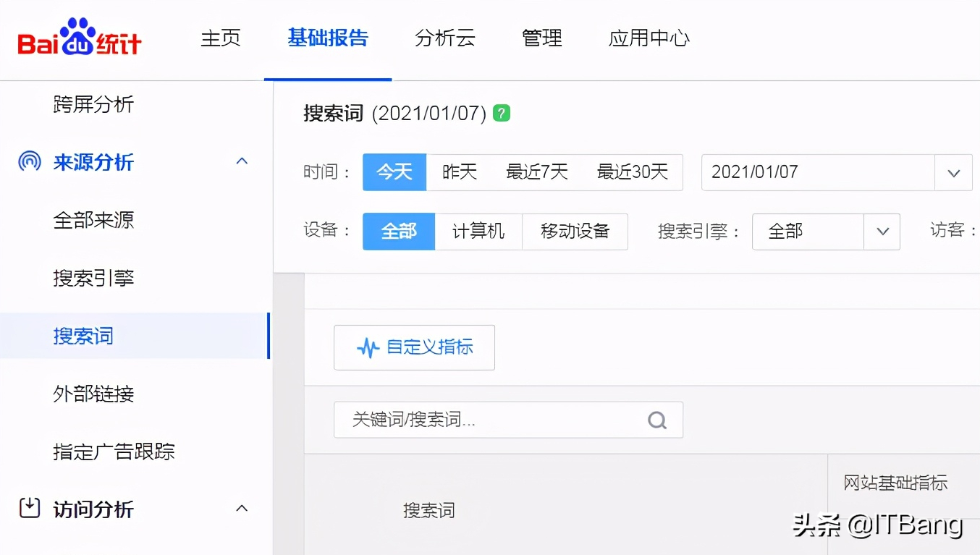Screen dimensions: 980x555
Task: Click the 自定义指标 button
Action: [414, 347]
